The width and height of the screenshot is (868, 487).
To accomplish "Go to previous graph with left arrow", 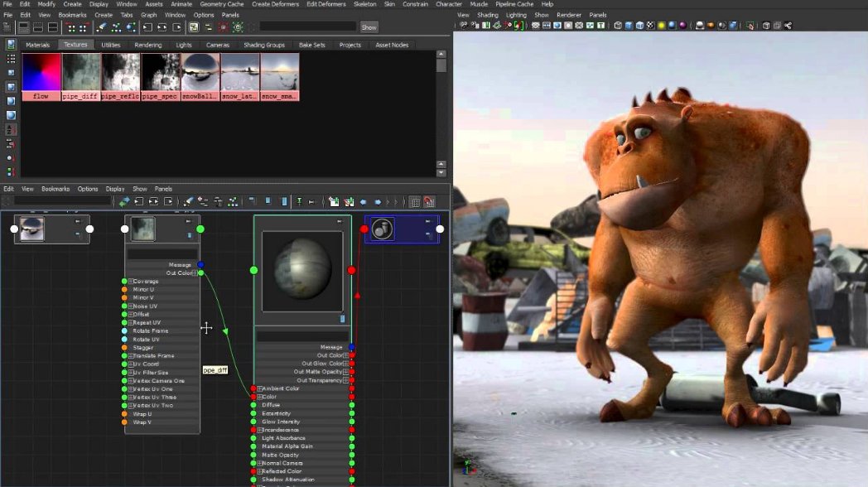I will pyautogui.click(x=363, y=202).
